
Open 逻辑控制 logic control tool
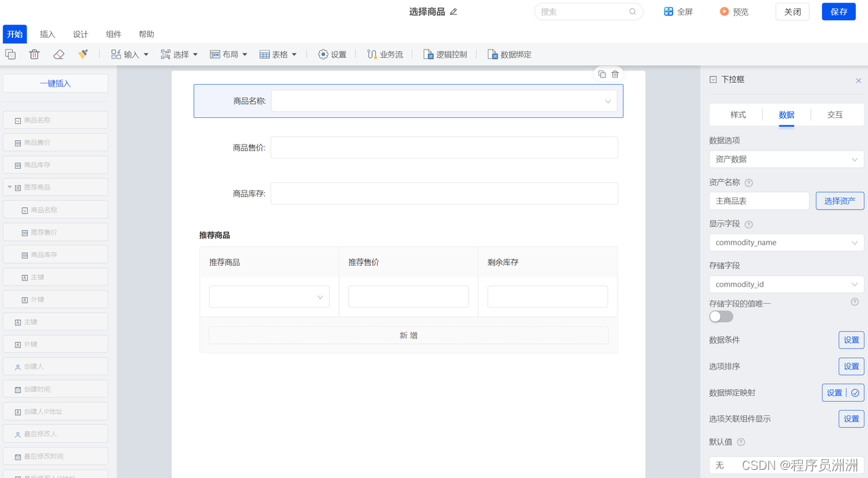(445, 54)
